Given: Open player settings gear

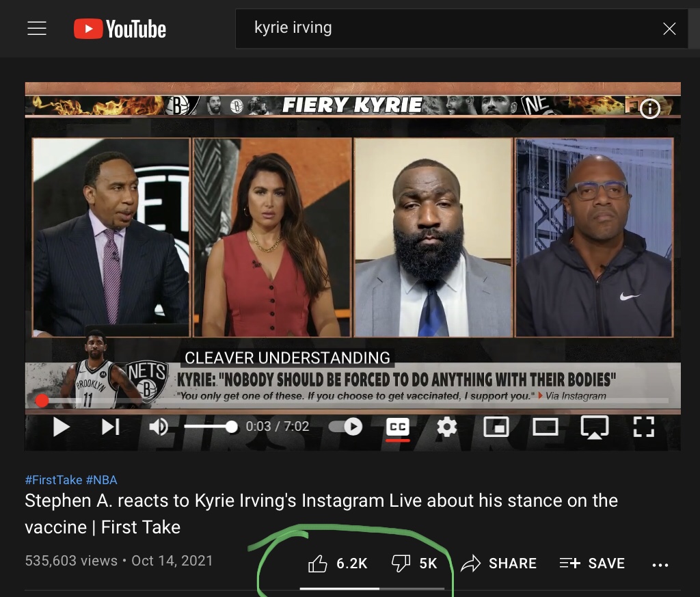Looking at the screenshot, I should (x=447, y=427).
